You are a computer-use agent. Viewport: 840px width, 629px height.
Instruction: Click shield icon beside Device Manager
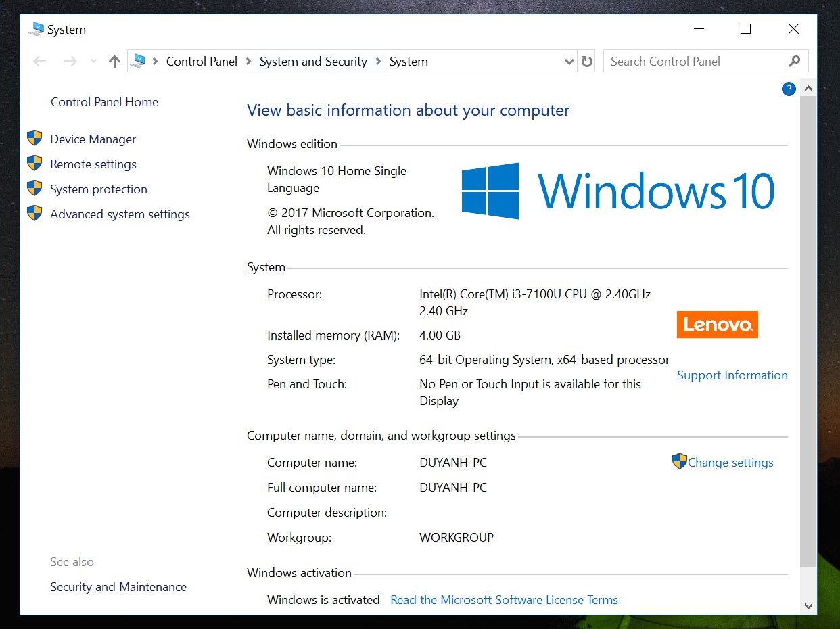pyautogui.click(x=34, y=139)
